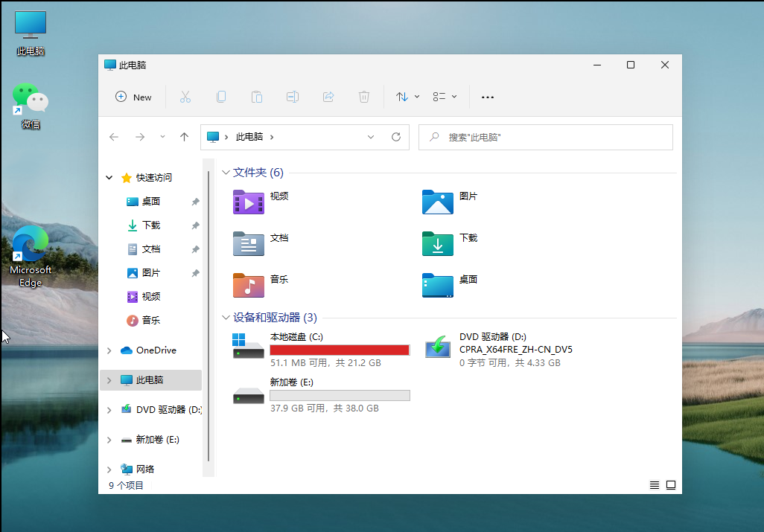Expand the OneDrive tree item

[x=109, y=350]
